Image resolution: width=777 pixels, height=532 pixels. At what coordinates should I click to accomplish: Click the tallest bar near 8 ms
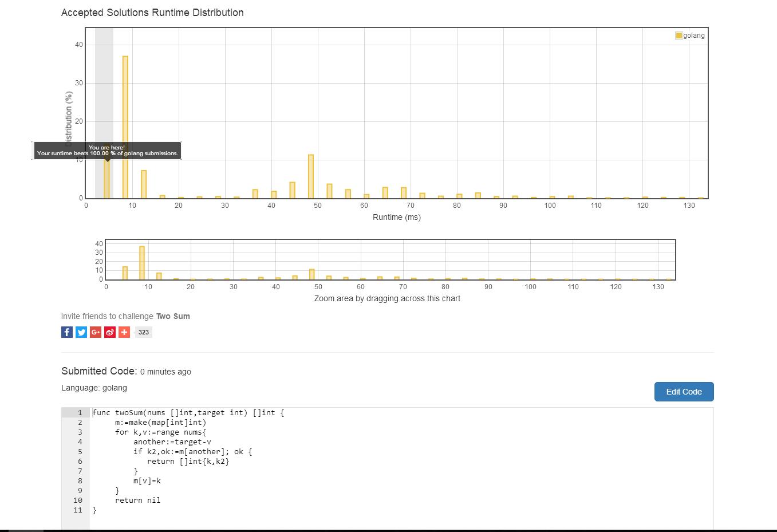[x=125, y=127]
